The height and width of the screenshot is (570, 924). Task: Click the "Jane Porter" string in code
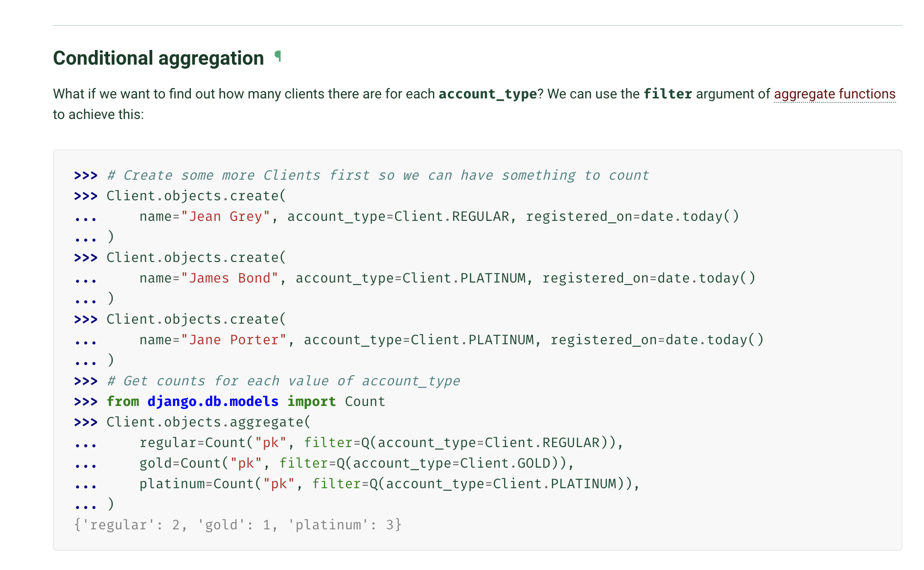(233, 340)
